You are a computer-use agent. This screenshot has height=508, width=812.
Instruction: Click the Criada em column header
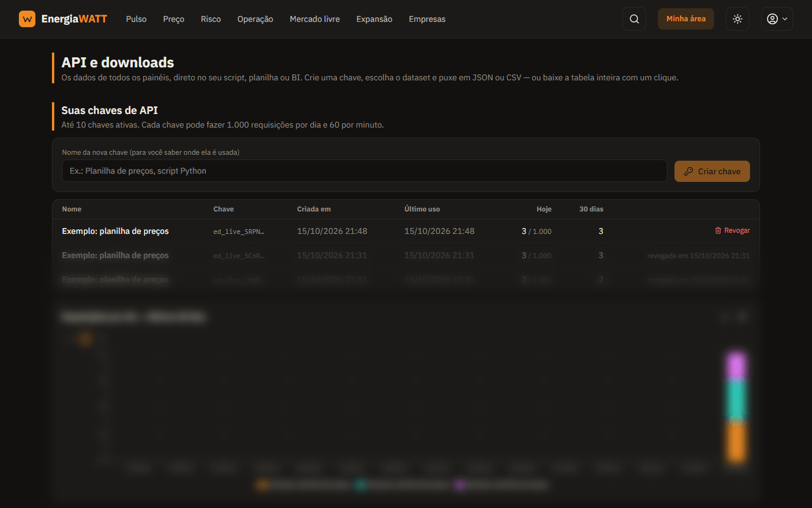point(314,209)
